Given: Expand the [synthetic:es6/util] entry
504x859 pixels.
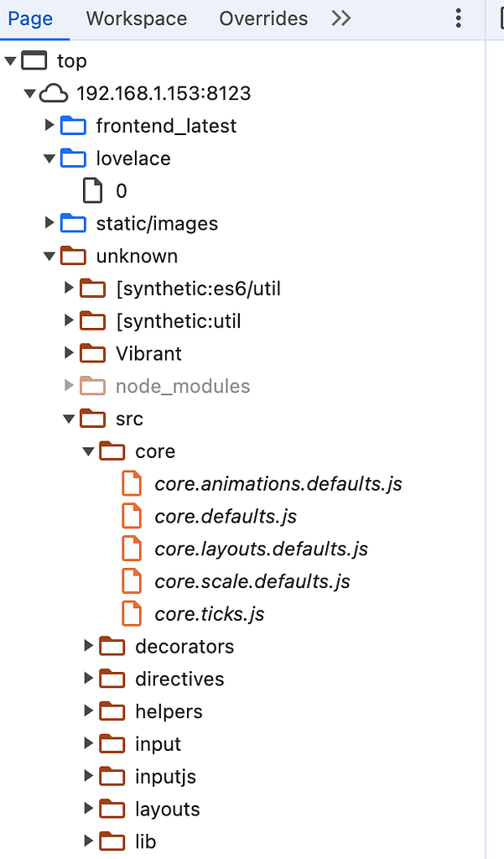Looking at the screenshot, I should (69, 288).
